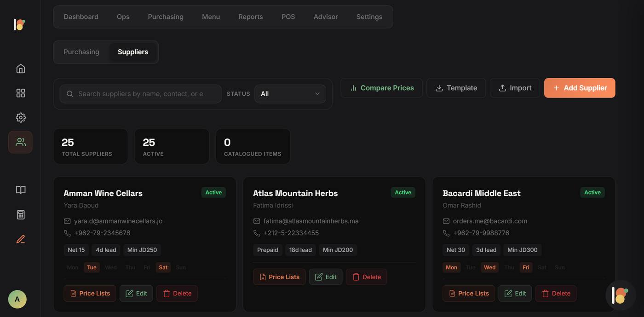This screenshot has width=644, height=317.
Task: Click the 'Prepaid' payment terms tag
Action: [268, 250]
